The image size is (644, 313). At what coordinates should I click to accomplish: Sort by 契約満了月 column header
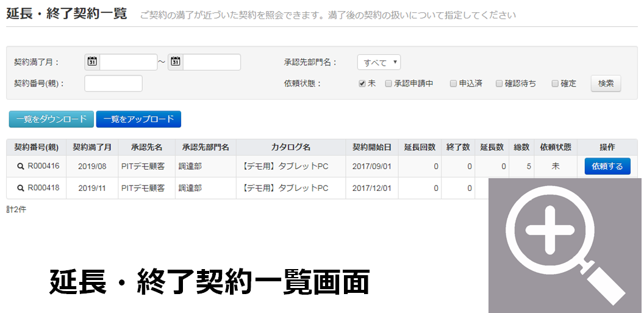tap(92, 147)
